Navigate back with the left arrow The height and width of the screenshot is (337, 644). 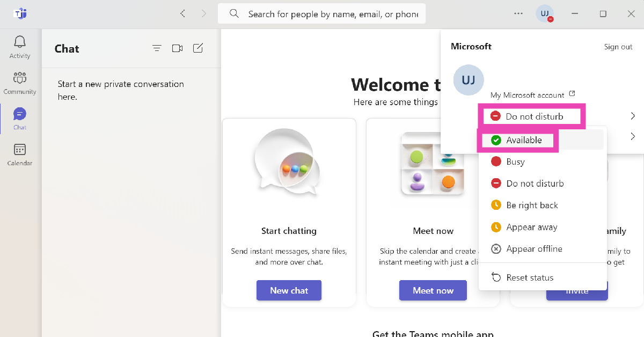pos(182,14)
